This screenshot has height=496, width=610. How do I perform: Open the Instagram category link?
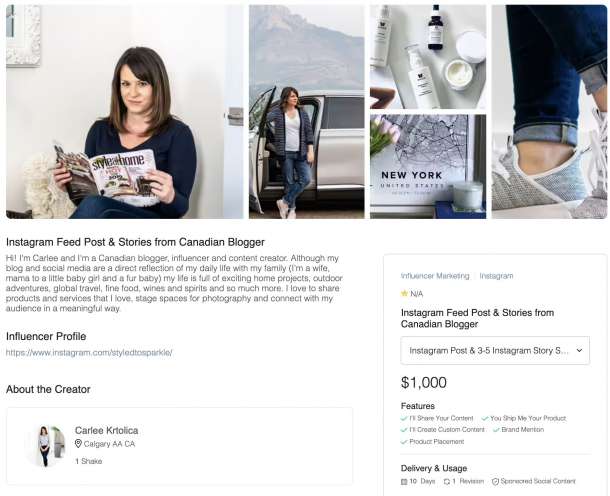coord(496,276)
